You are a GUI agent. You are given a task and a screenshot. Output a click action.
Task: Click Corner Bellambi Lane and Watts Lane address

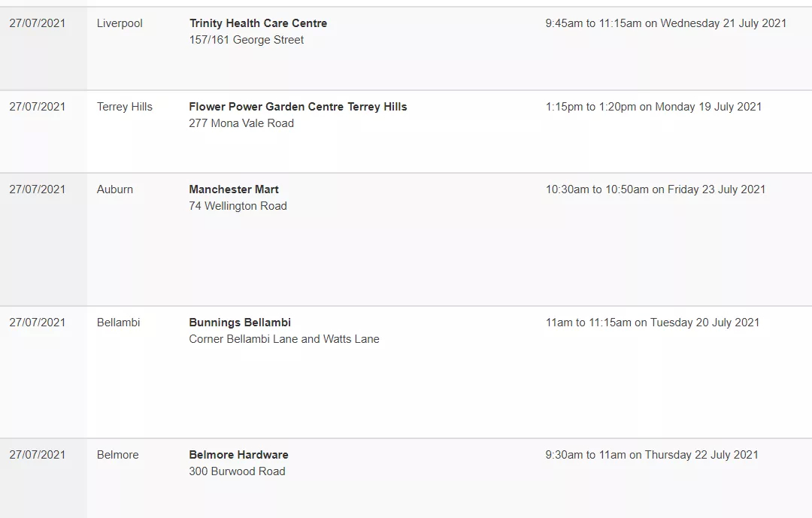point(283,339)
